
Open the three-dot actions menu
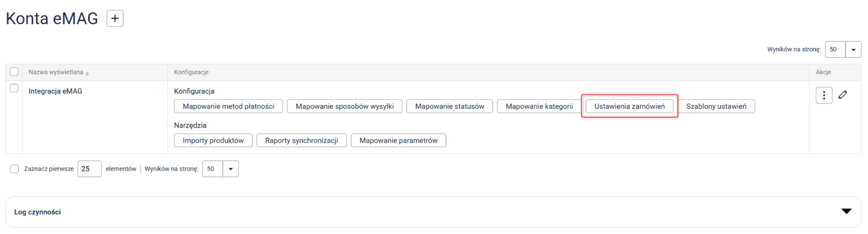coord(824,96)
